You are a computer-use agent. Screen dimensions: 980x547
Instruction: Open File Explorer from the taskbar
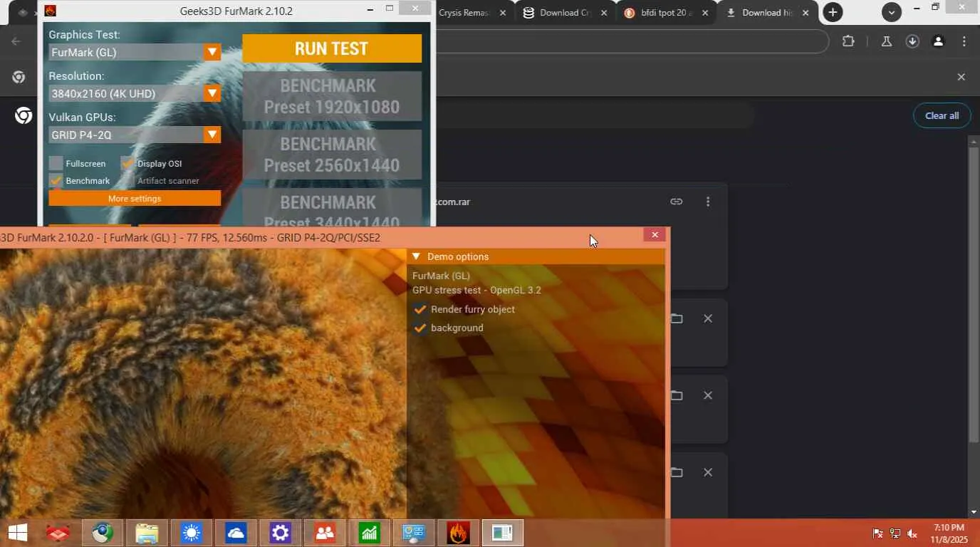(x=147, y=533)
